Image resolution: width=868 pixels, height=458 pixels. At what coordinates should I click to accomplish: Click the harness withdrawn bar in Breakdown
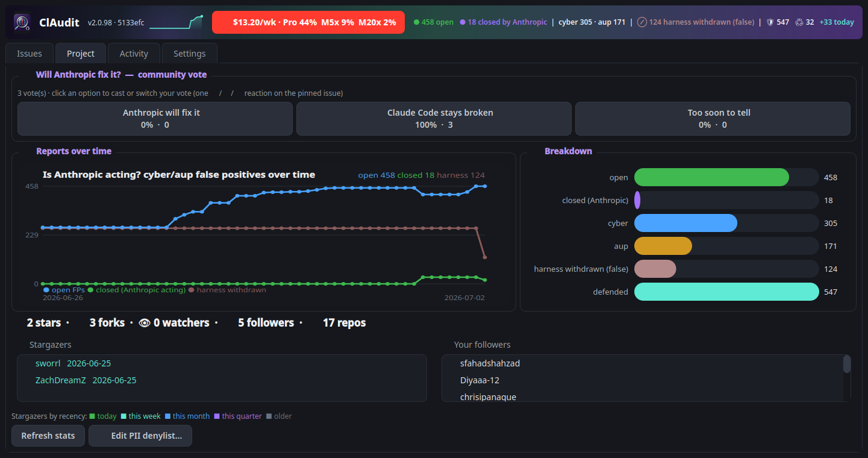(x=655, y=269)
